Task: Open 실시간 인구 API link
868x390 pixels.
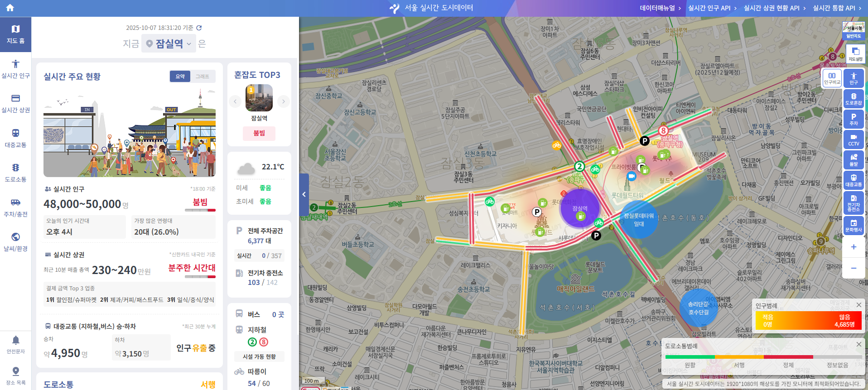Action: pyautogui.click(x=712, y=8)
